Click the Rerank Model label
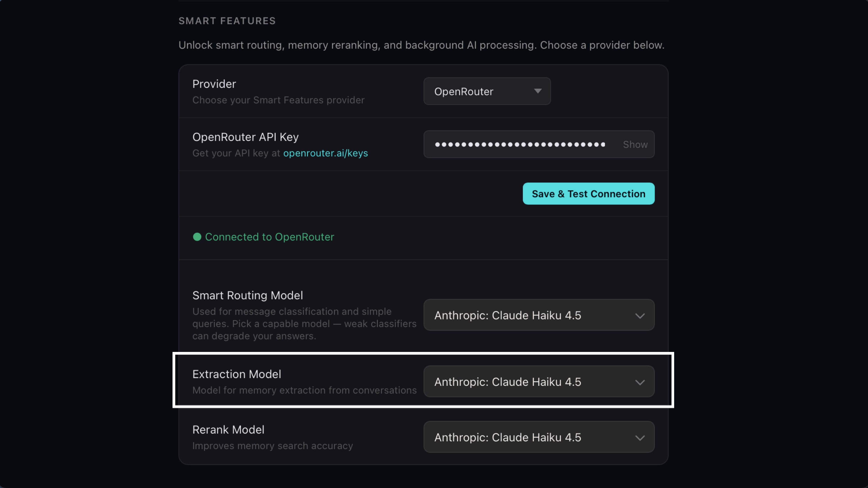Screen dimensions: 868x488 [228, 429]
